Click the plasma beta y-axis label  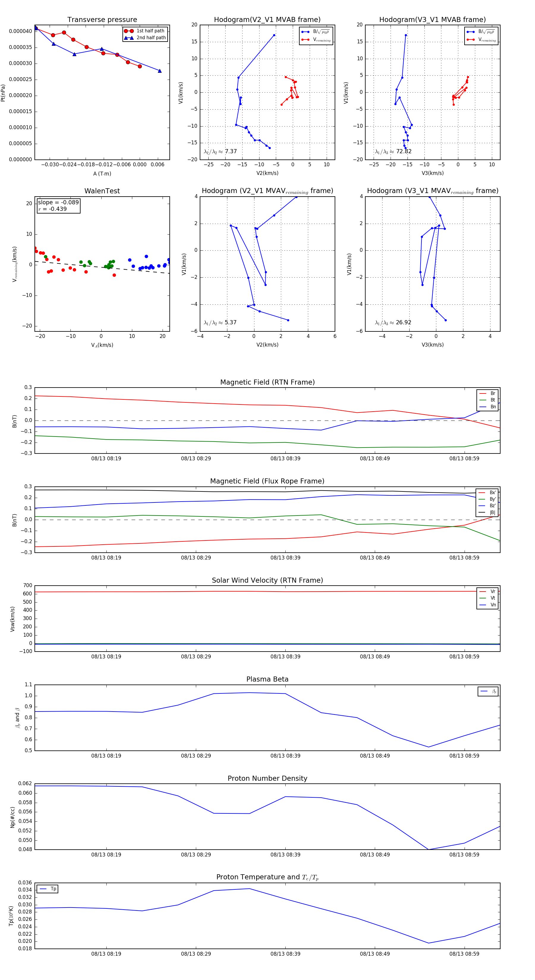[x=17, y=718]
